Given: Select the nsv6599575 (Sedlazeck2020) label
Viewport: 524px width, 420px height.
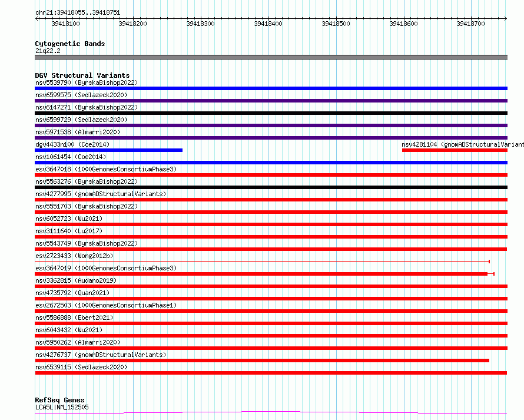Looking at the screenshot, I should point(81,95).
